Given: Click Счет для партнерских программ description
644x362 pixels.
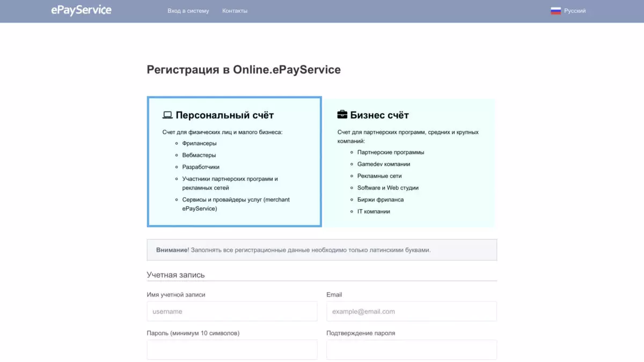Looking at the screenshot, I should click(408, 136).
